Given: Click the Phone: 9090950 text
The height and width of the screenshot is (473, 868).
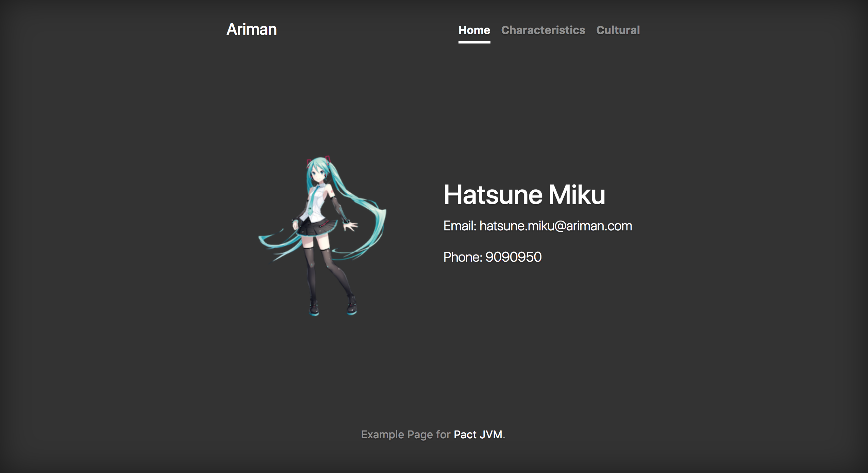Looking at the screenshot, I should click(x=493, y=257).
